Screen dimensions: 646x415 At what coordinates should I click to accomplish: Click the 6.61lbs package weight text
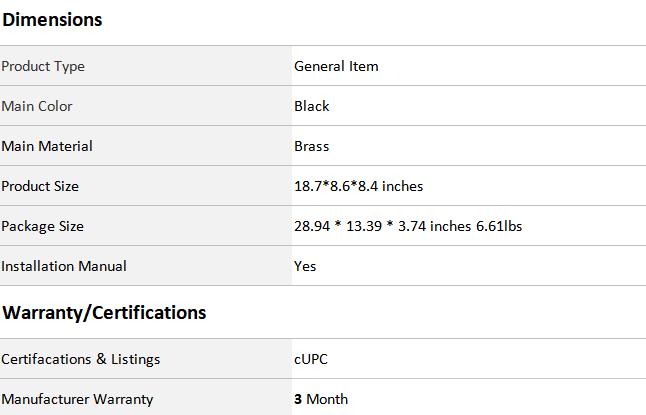(x=498, y=226)
